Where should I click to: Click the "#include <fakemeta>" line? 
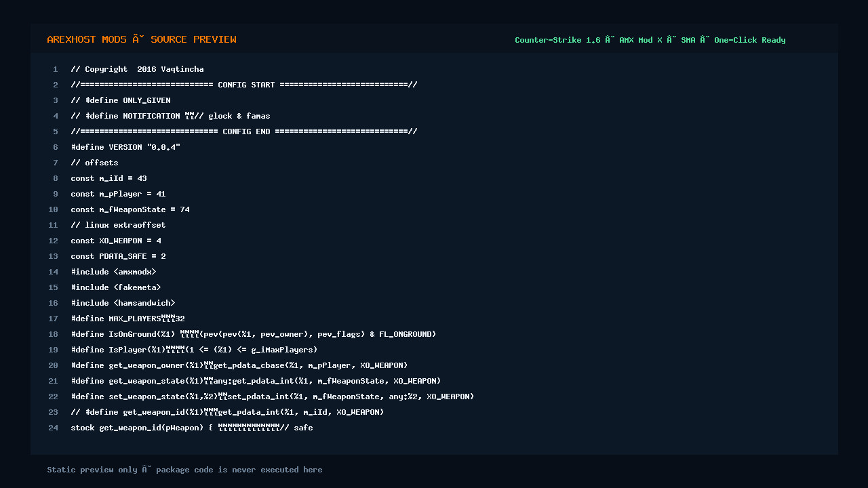click(116, 287)
